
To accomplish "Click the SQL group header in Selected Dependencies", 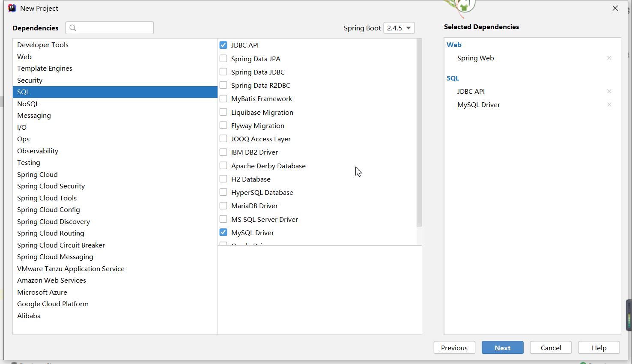I will pos(453,78).
